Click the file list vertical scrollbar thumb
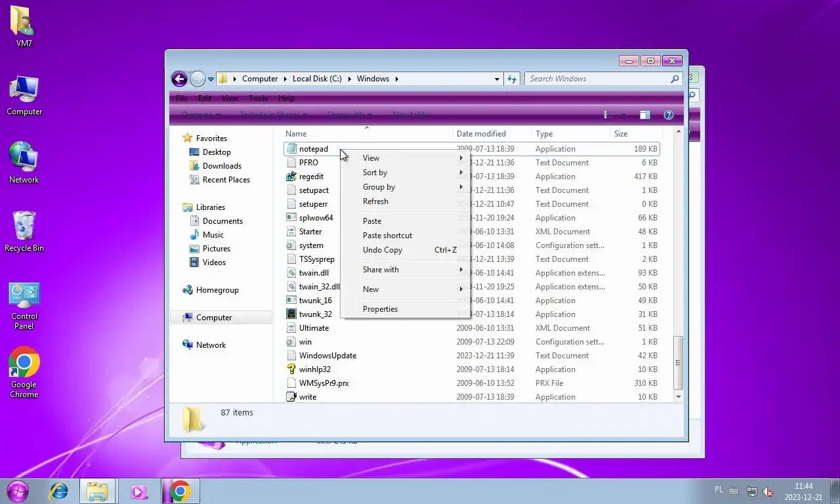The width and height of the screenshot is (840, 504). click(679, 363)
